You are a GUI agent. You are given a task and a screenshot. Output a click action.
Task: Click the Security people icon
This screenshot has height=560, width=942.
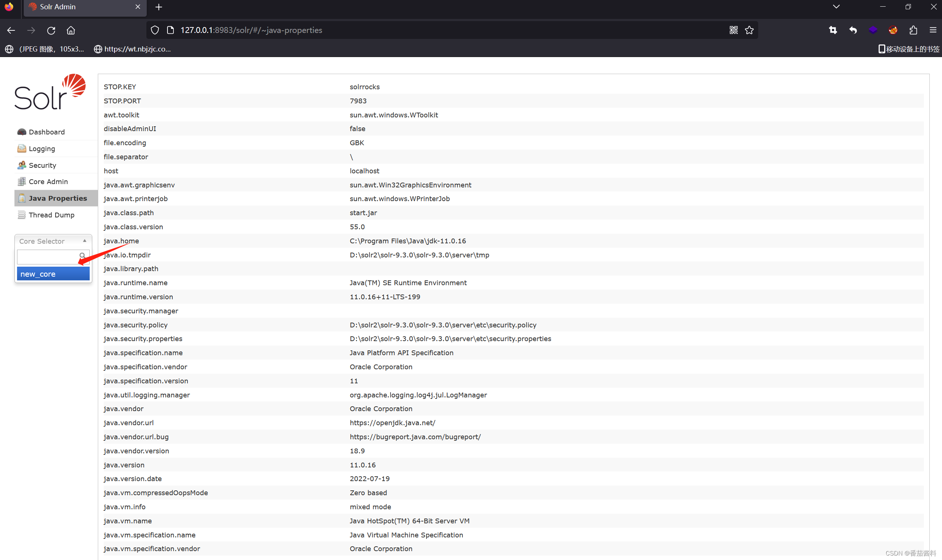pyautogui.click(x=21, y=165)
